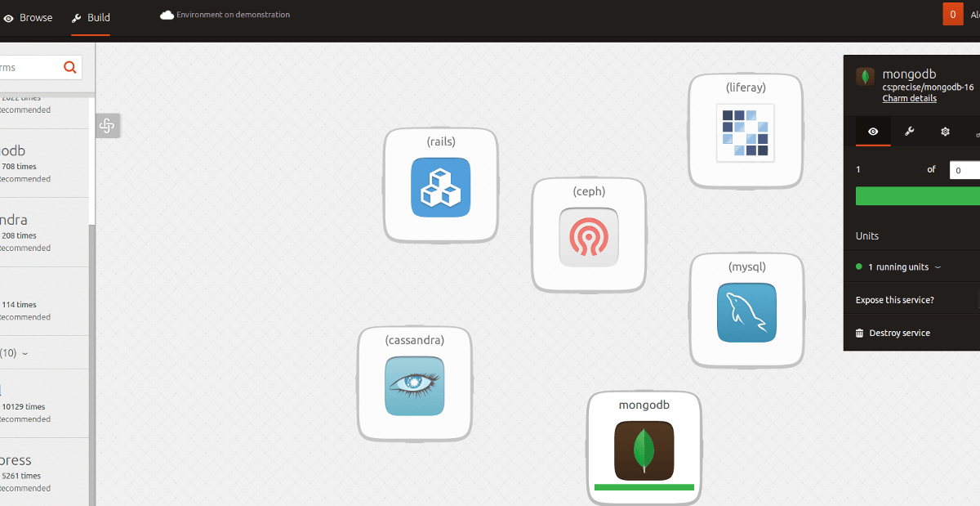This screenshot has width=980, height=506.
Task: Select the charm listed with 208 times
Action: (x=44, y=233)
